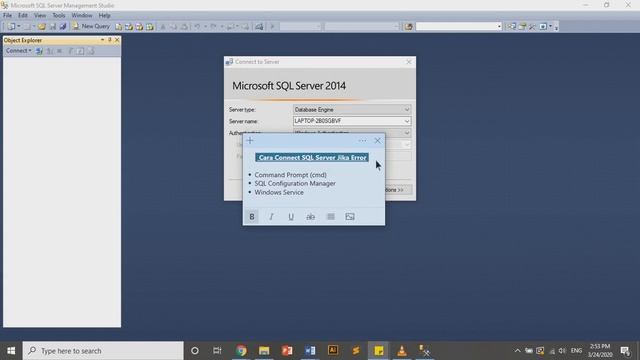
Task: Toggle bold formatting in sticky note
Action: click(252, 217)
